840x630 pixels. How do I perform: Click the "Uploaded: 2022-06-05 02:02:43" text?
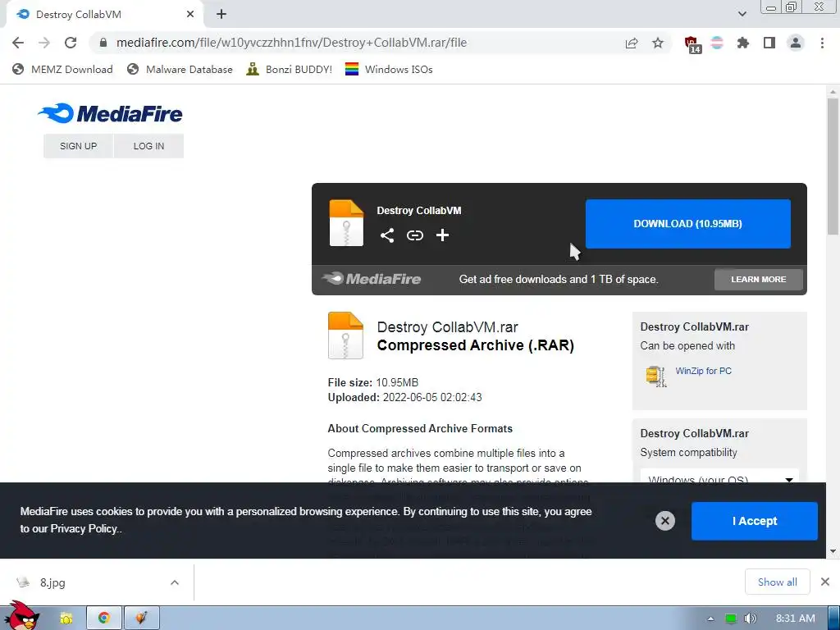(405, 398)
